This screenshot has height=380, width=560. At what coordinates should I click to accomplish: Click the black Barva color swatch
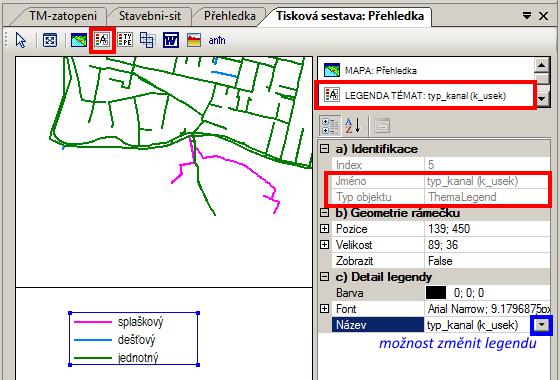[436, 293]
